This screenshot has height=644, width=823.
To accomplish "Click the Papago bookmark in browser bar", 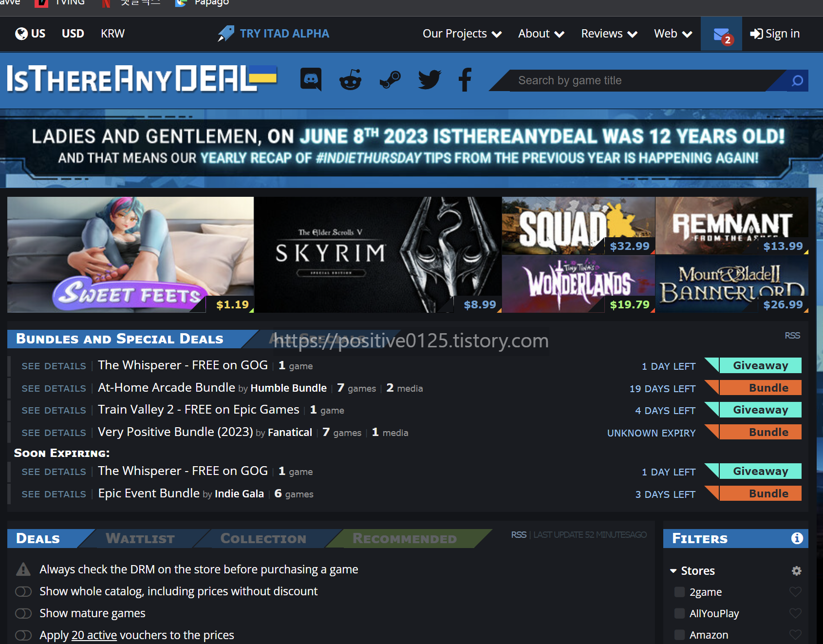I will 203,3.
